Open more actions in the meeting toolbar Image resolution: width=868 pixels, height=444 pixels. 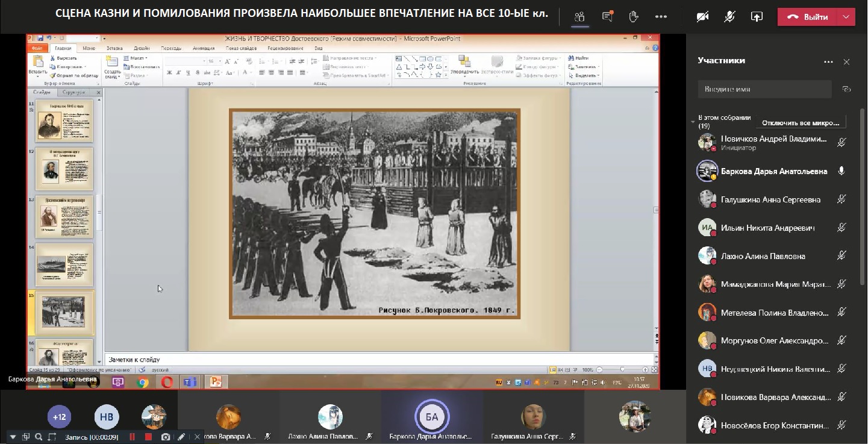click(661, 17)
